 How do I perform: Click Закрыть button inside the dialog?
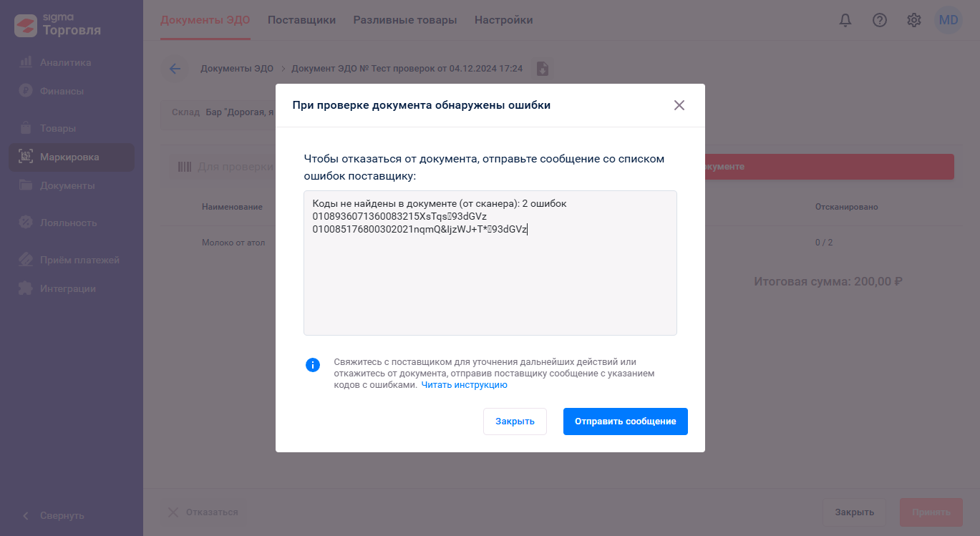pos(515,422)
